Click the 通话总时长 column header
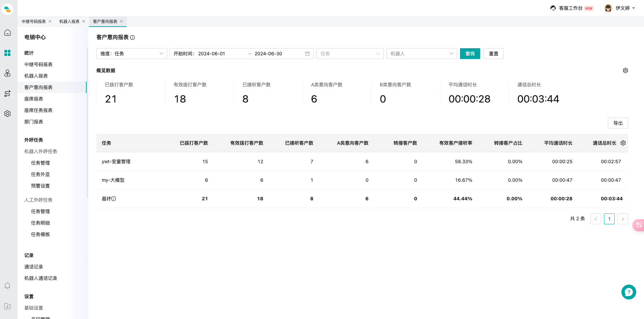The height and width of the screenshot is (319, 644). tap(605, 143)
